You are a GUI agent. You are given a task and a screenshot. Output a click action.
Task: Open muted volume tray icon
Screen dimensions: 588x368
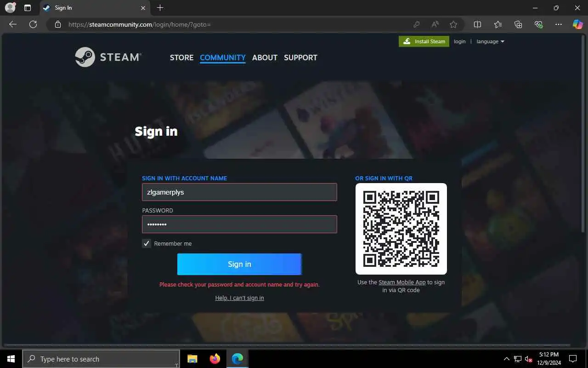point(529,359)
